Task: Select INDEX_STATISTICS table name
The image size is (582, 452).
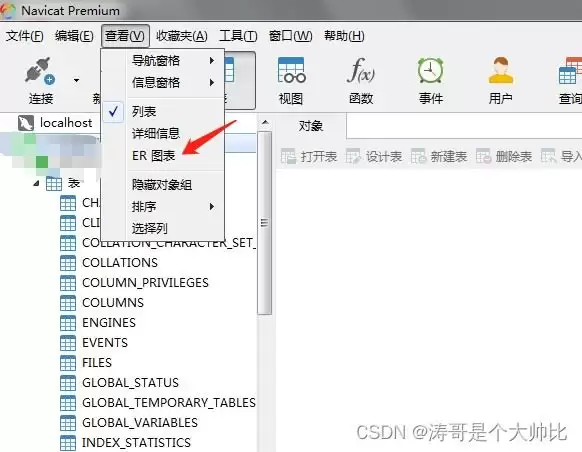Action: click(136, 443)
